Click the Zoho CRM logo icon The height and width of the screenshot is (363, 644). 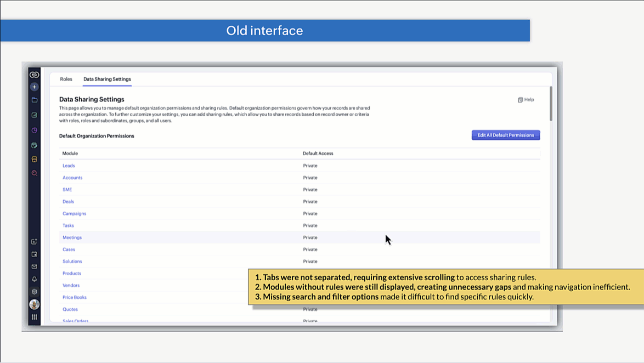click(34, 75)
